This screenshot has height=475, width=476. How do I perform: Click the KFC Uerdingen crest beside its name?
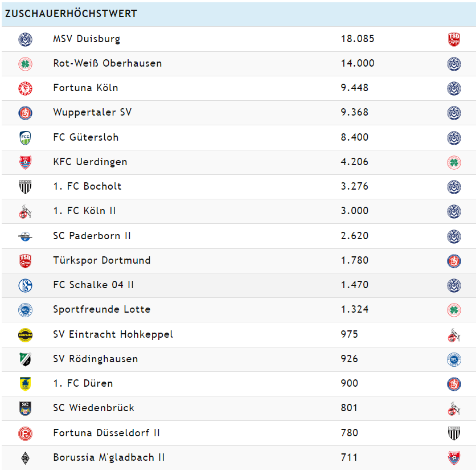(x=25, y=162)
